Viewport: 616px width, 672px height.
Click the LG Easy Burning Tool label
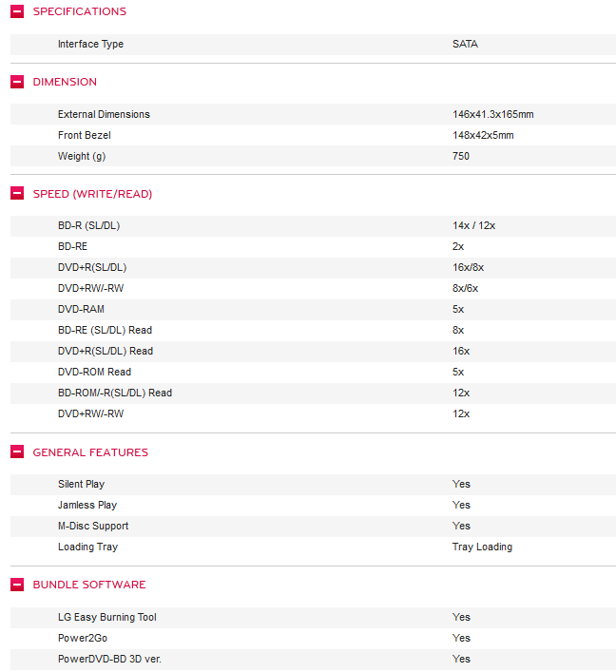(x=107, y=618)
